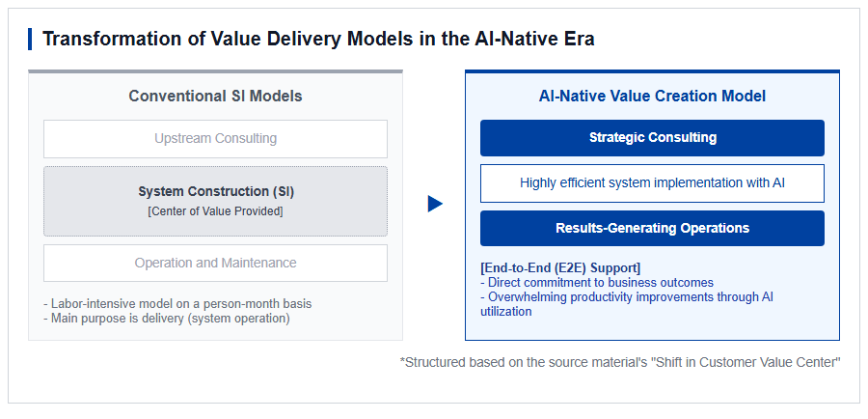
Task: Click the Labor-intensive model bullet text
Action: coord(177,304)
